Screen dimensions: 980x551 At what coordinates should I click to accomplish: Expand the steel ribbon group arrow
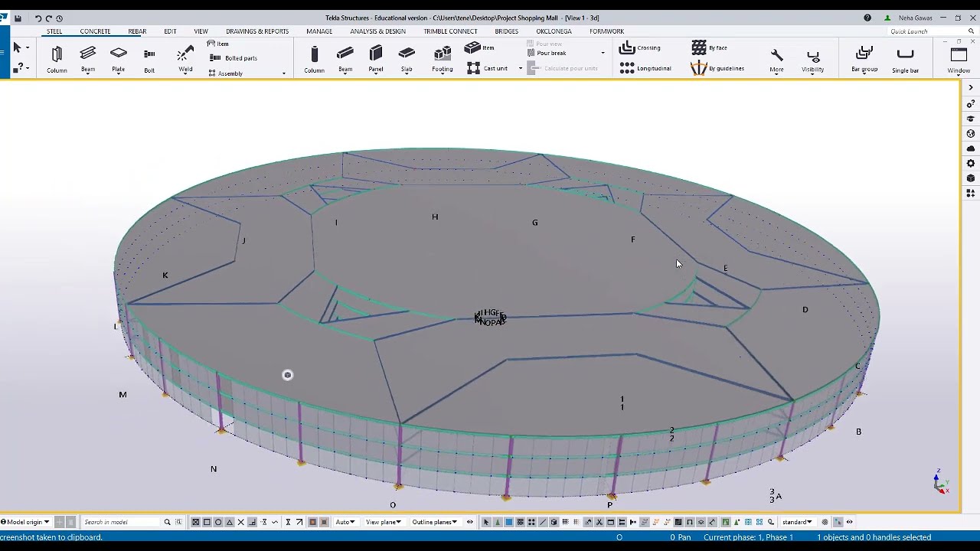[x=284, y=73]
